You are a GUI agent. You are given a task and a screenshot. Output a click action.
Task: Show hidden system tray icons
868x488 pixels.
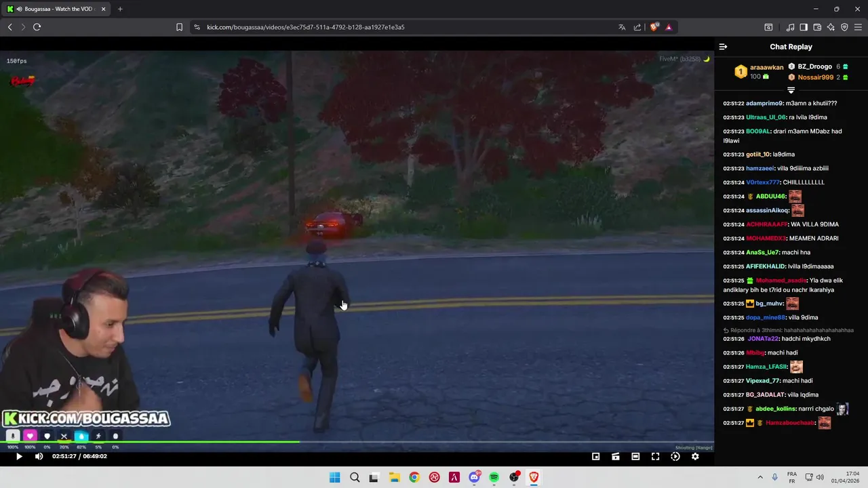[x=760, y=477]
